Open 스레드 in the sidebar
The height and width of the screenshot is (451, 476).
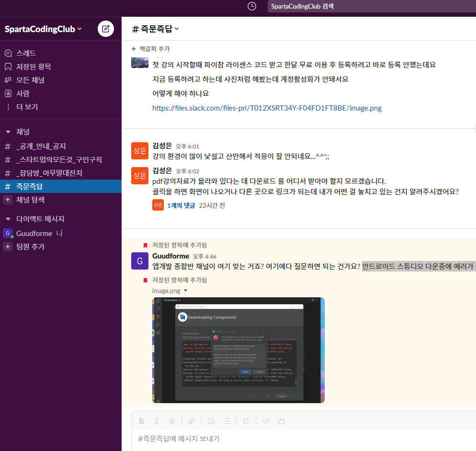click(x=61, y=53)
